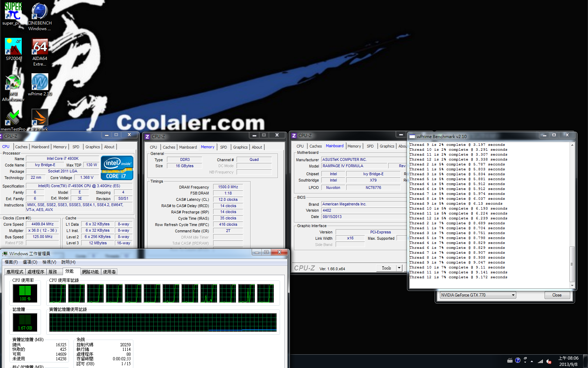Launch the CINEBENCH Windows desktop icon

(x=40, y=16)
